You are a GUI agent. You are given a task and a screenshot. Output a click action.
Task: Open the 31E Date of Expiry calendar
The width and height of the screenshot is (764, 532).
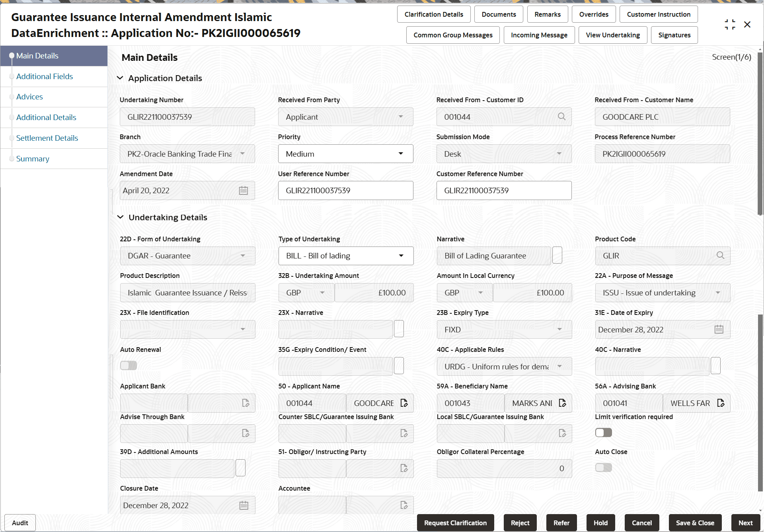(719, 329)
